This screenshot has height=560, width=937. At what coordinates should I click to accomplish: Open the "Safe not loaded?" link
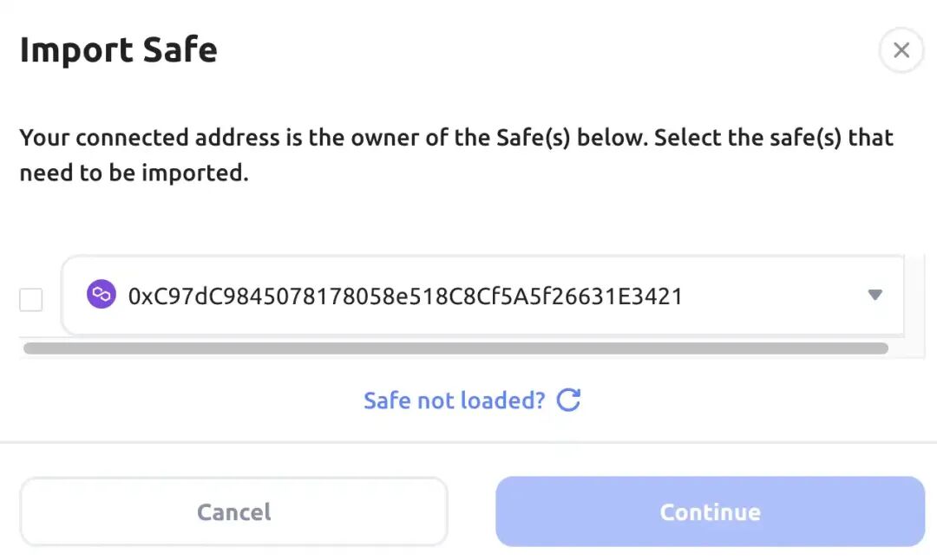[x=454, y=400]
